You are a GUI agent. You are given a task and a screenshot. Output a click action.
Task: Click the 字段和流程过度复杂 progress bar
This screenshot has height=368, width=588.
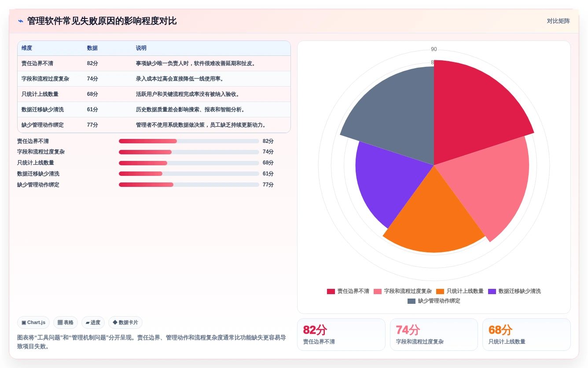(x=189, y=152)
